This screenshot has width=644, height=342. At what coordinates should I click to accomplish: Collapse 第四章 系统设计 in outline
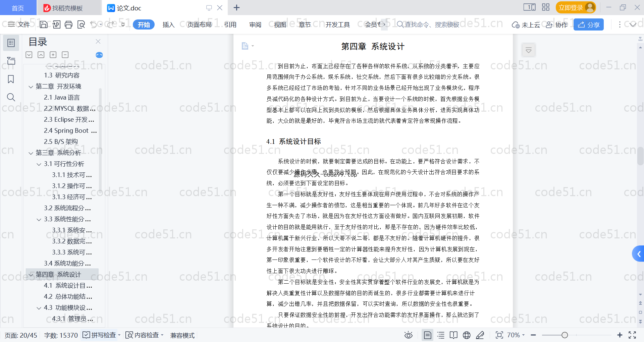click(31, 275)
